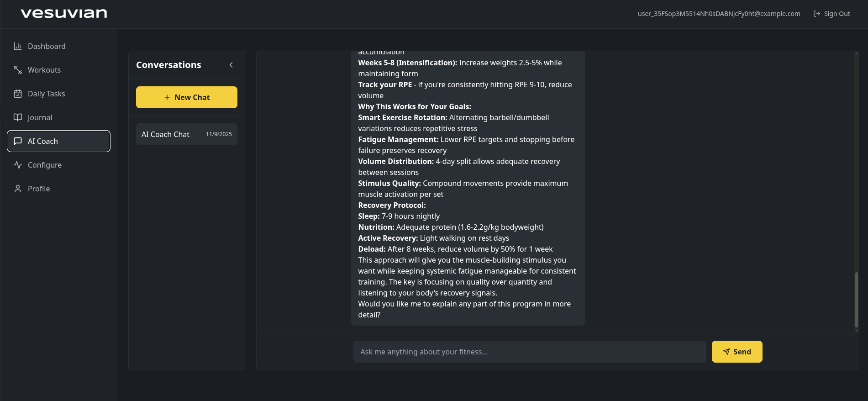The width and height of the screenshot is (868, 401).
Task: Go to the Workouts page
Action: tap(44, 70)
